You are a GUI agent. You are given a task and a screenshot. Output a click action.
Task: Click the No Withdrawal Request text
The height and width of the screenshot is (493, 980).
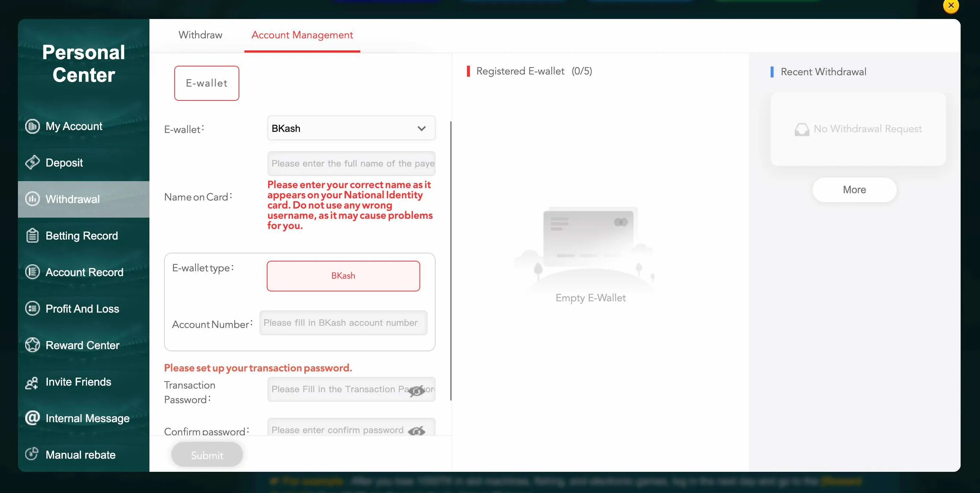click(x=867, y=129)
